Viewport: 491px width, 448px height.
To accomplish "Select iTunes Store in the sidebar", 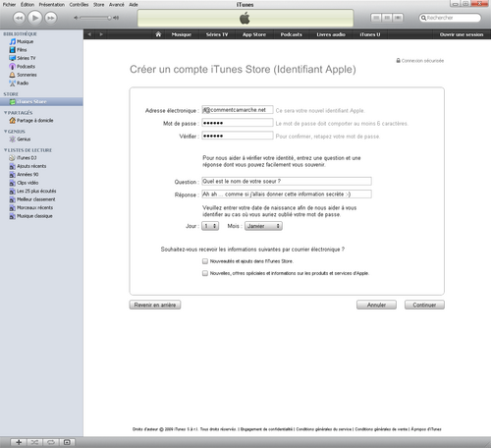I will pos(41,101).
